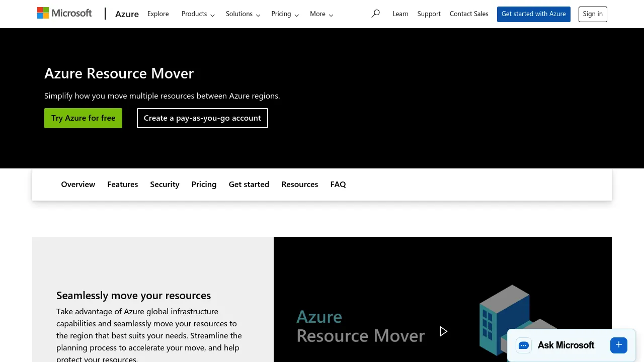Open the Azure home link
The image size is (644, 362).
(127, 14)
